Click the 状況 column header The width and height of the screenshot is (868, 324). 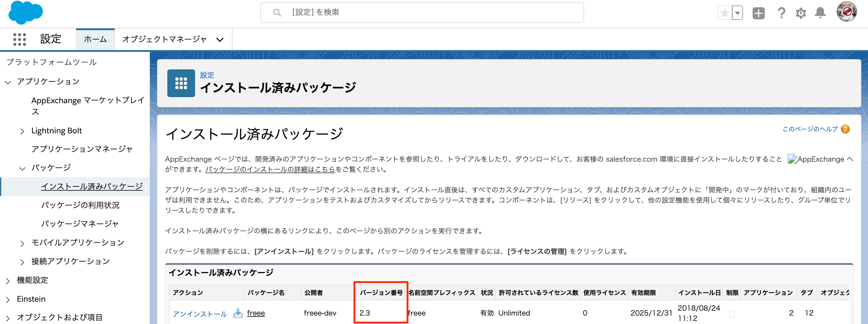click(x=487, y=292)
